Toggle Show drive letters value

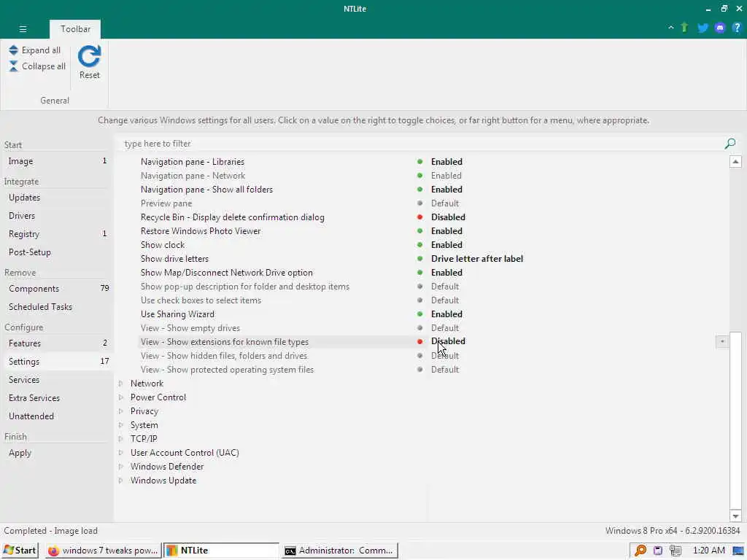pyautogui.click(x=477, y=259)
